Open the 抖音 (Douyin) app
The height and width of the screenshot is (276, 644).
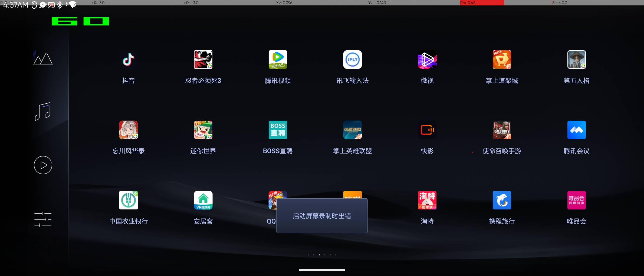click(129, 60)
